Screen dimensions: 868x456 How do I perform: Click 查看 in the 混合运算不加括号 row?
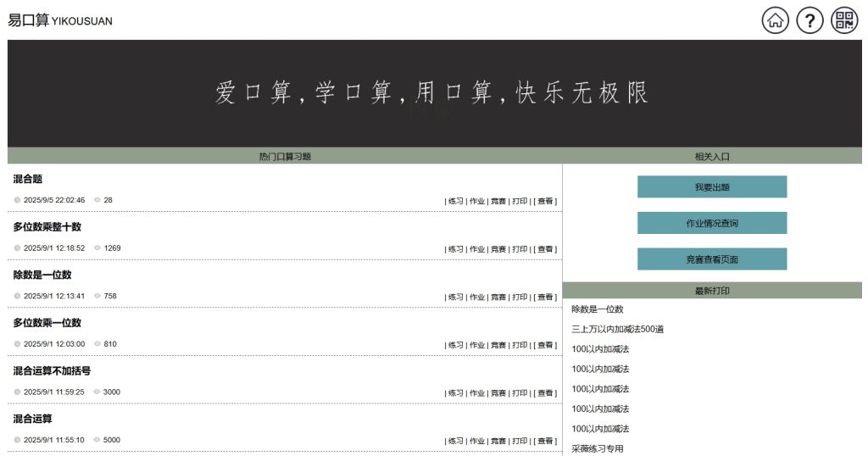(x=545, y=393)
